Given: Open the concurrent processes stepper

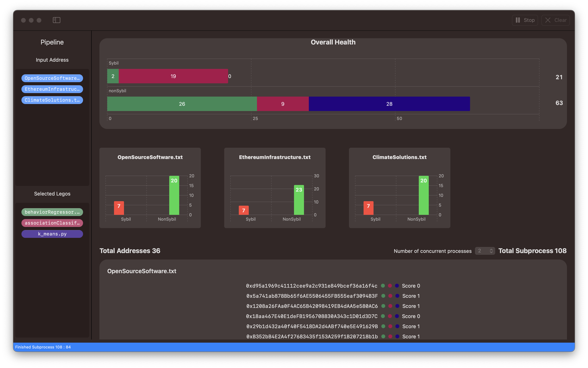Looking at the screenshot, I should click(491, 251).
